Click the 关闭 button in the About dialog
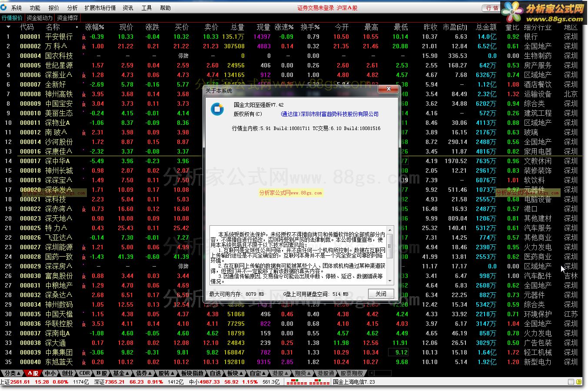 (381, 294)
